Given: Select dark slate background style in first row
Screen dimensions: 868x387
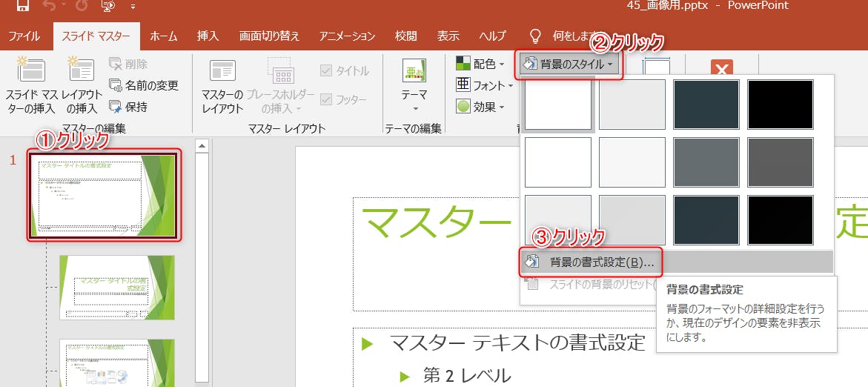Looking at the screenshot, I should 706,104.
